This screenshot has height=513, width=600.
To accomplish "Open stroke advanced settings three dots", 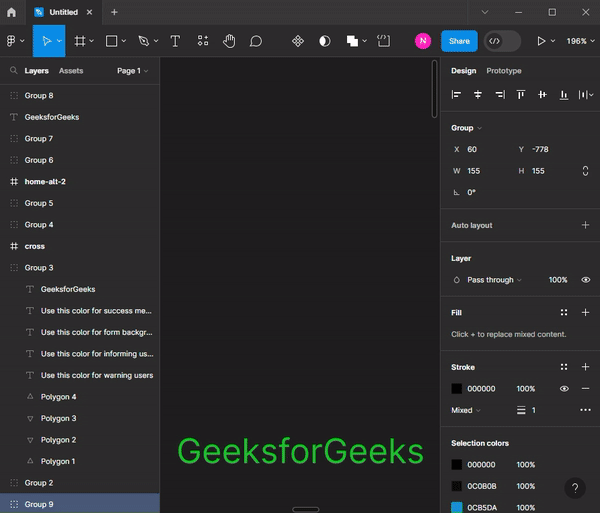I will tap(585, 410).
